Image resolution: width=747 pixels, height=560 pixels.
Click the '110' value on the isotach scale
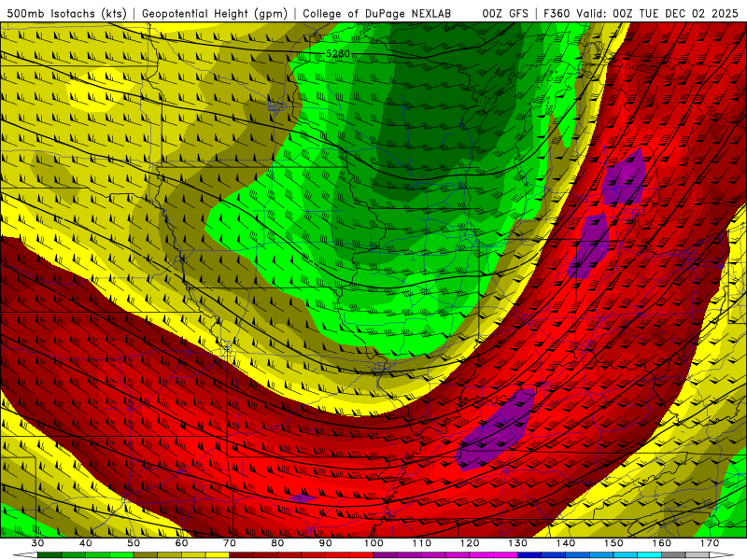pos(422,543)
